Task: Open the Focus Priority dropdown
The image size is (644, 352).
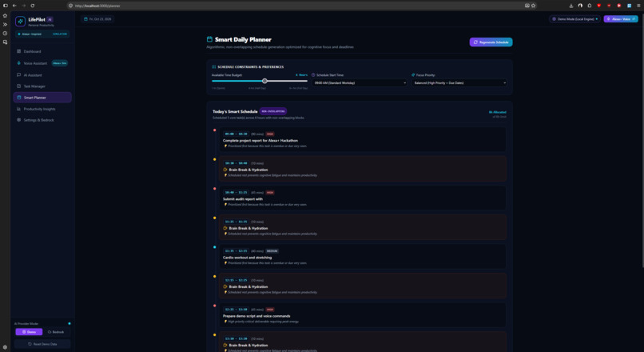Action: 459,83
